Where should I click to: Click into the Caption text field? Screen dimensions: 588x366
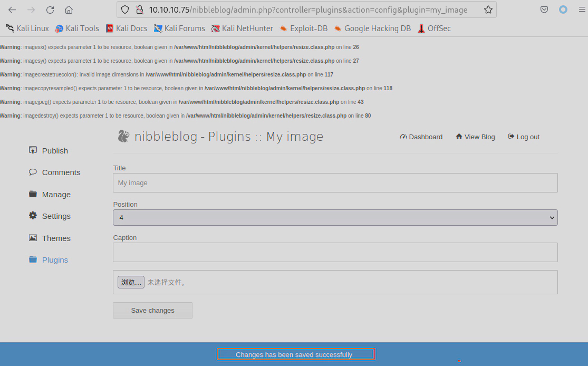point(335,252)
